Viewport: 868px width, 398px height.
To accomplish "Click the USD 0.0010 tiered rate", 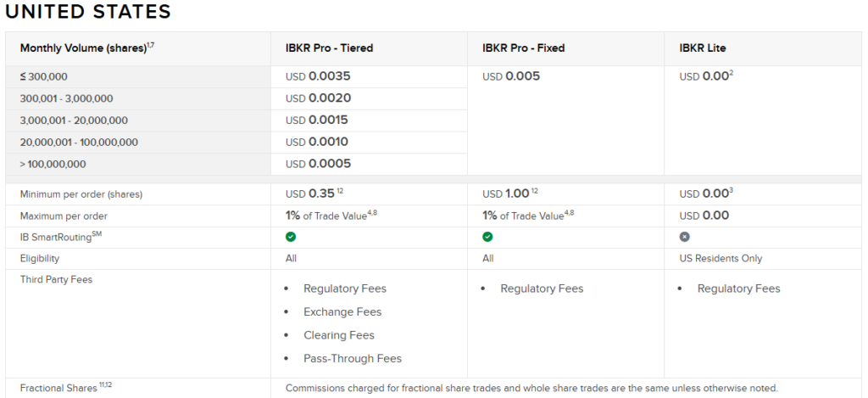I will click(x=317, y=142).
